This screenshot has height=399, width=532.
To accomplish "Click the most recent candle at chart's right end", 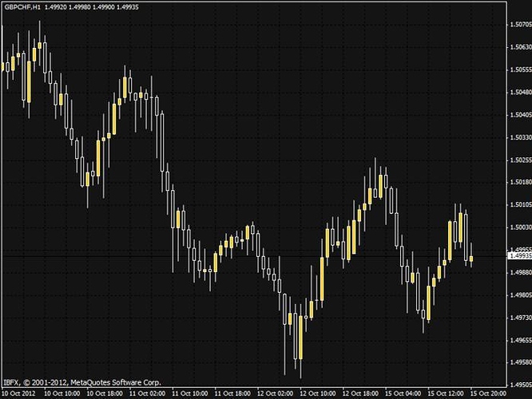I will coord(471,258).
